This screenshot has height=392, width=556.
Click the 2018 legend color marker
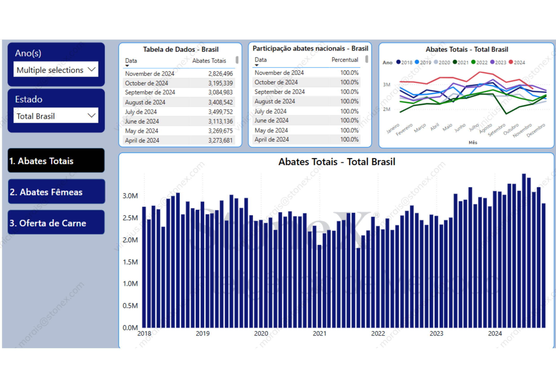[398, 62]
